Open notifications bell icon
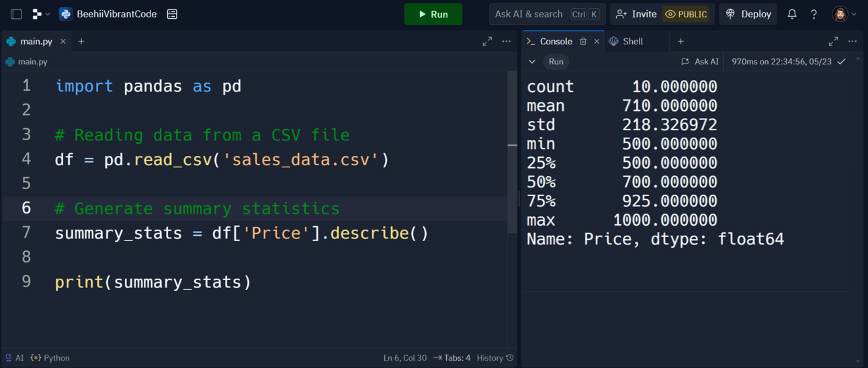This screenshot has width=868, height=368. pyautogui.click(x=792, y=14)
